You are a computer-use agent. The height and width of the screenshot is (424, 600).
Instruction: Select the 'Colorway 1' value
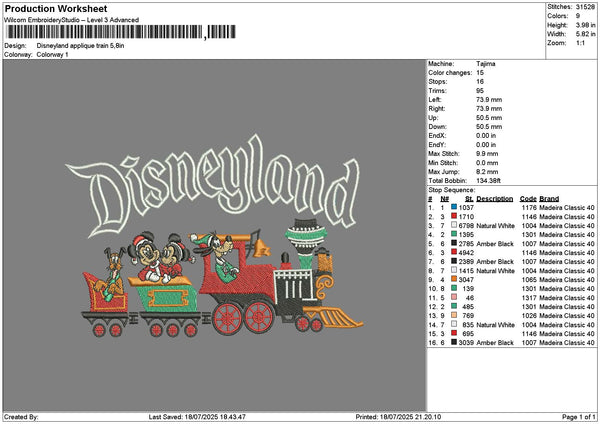tap(52, 55)
